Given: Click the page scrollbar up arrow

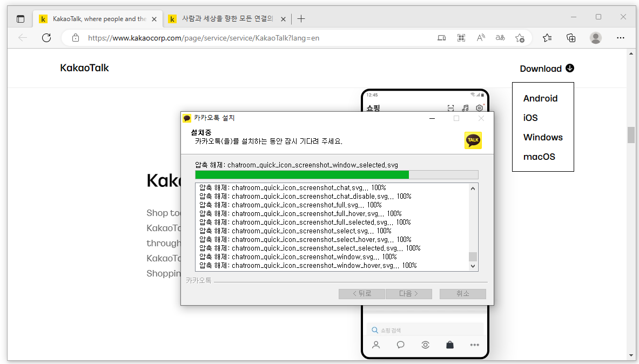Looking at the screenshot, I should click(631, 53).
